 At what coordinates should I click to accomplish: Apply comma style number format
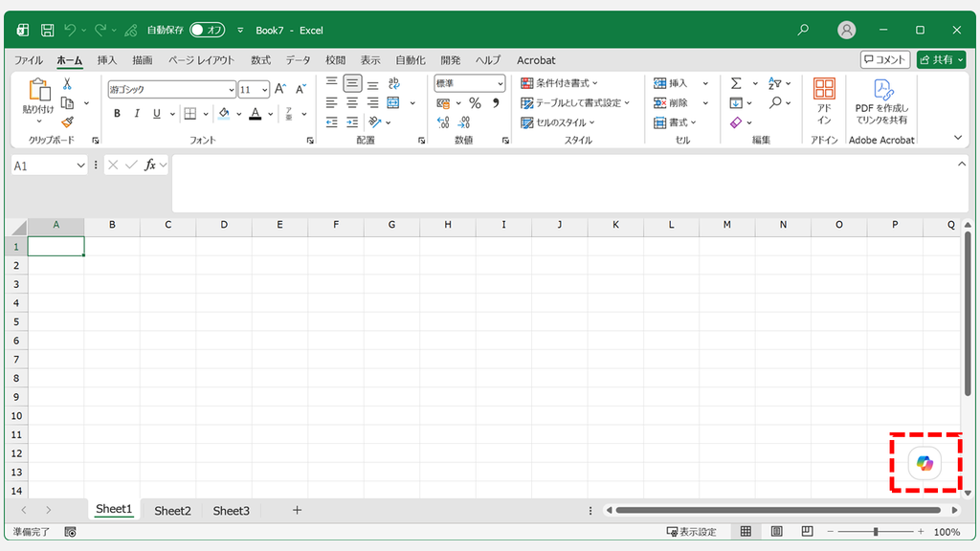[496, 103]
